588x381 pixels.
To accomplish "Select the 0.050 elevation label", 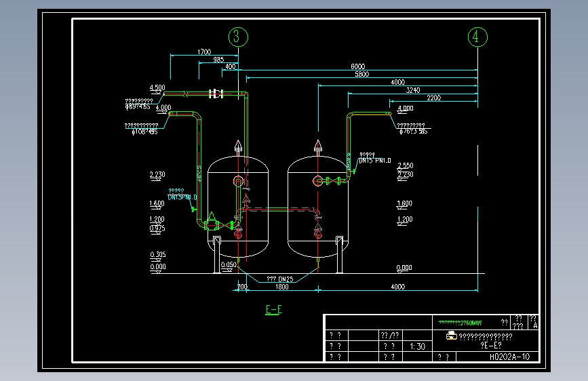I will point(229,265).
